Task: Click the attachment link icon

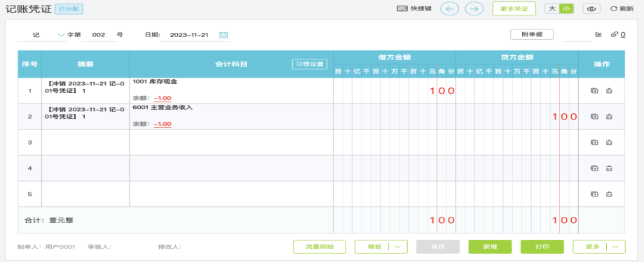Action: coord(615,35)
